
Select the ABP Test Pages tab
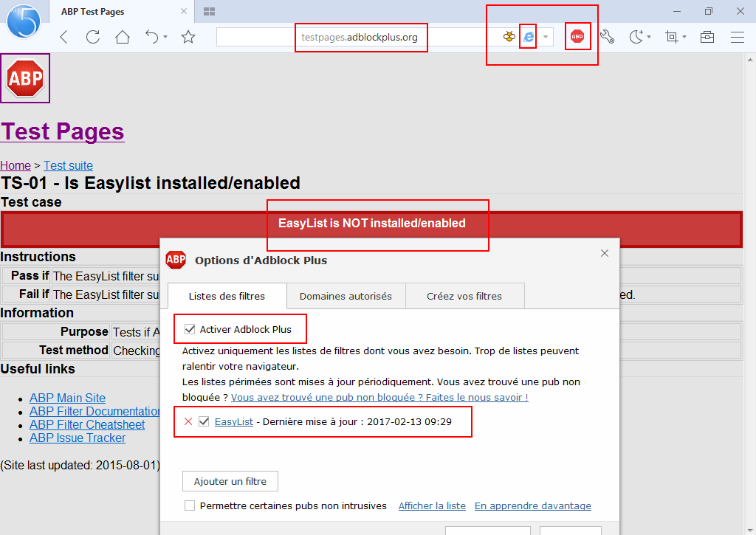coord(120,12)
